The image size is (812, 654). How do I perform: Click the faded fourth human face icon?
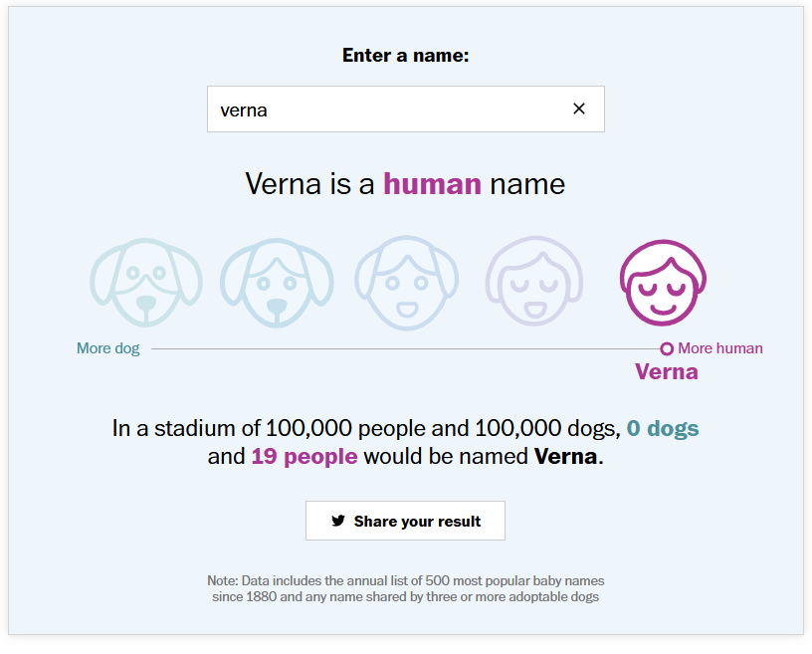534,282
